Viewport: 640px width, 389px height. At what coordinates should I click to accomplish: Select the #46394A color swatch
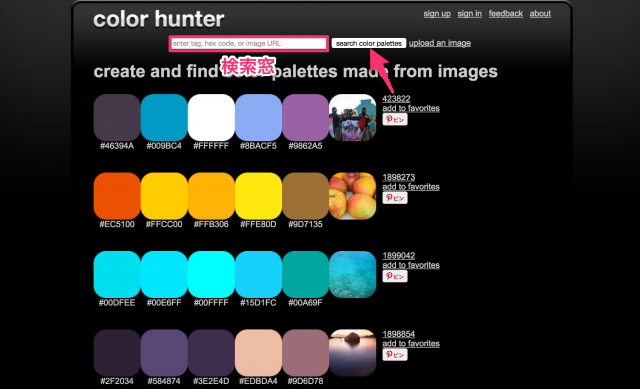117,118
